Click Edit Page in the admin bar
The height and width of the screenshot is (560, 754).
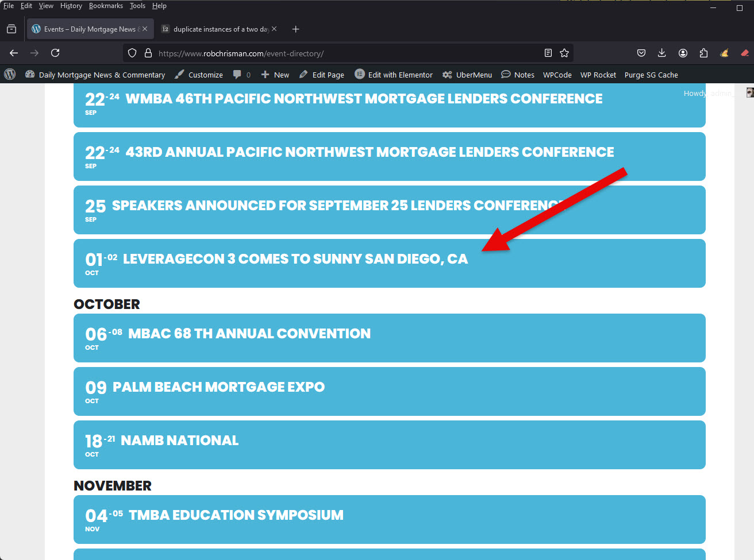322,75
